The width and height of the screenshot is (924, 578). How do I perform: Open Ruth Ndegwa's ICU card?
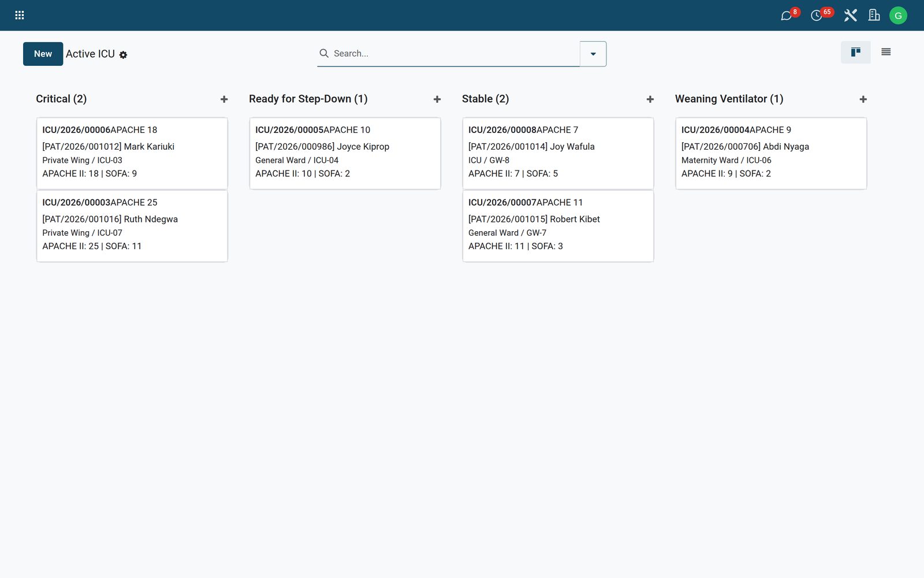132,226
